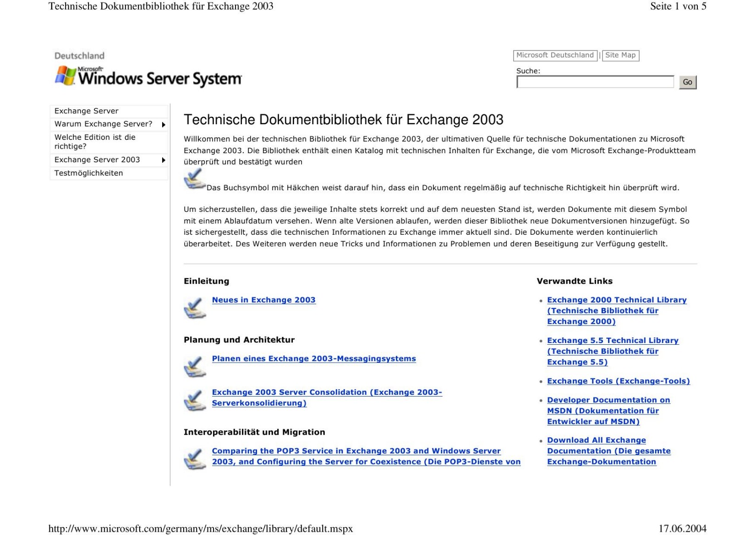Open the Site Map

620,55
